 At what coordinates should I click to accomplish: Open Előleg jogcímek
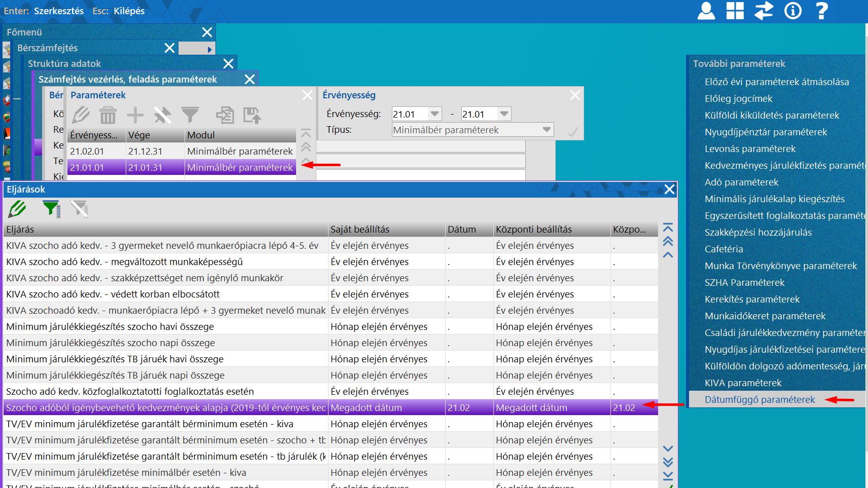[x=739, y=98]
